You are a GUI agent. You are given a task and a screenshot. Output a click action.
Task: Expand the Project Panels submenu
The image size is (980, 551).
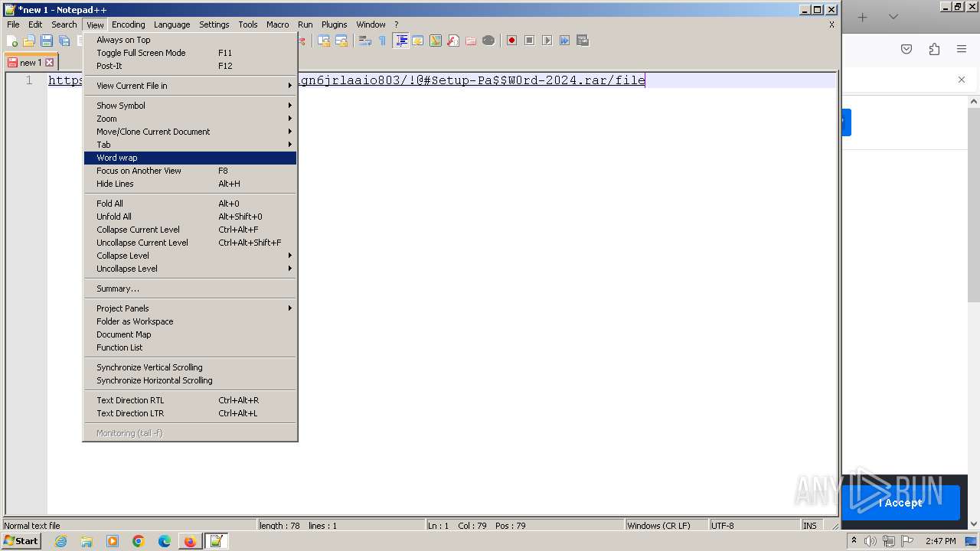pyautogui.click(x=190, y=308)
